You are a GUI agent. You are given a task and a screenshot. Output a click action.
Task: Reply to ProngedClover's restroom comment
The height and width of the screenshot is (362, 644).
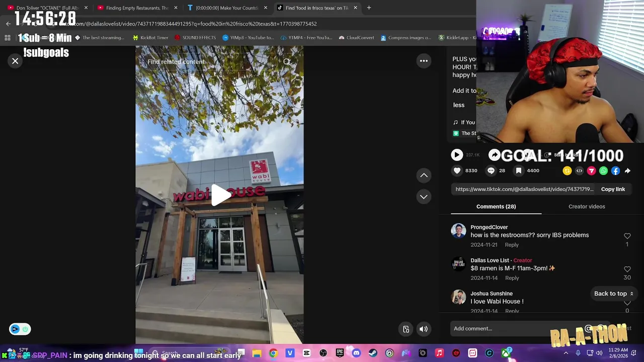512,245
